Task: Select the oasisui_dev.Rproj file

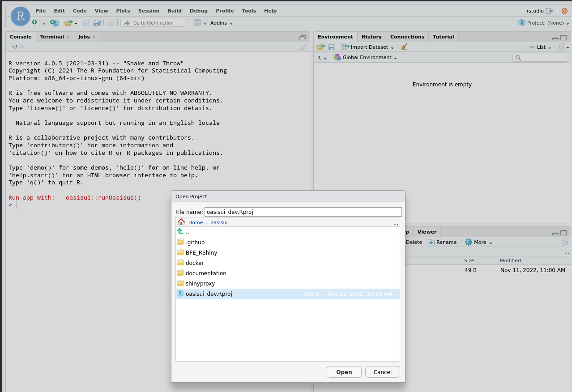Action: 288,294
